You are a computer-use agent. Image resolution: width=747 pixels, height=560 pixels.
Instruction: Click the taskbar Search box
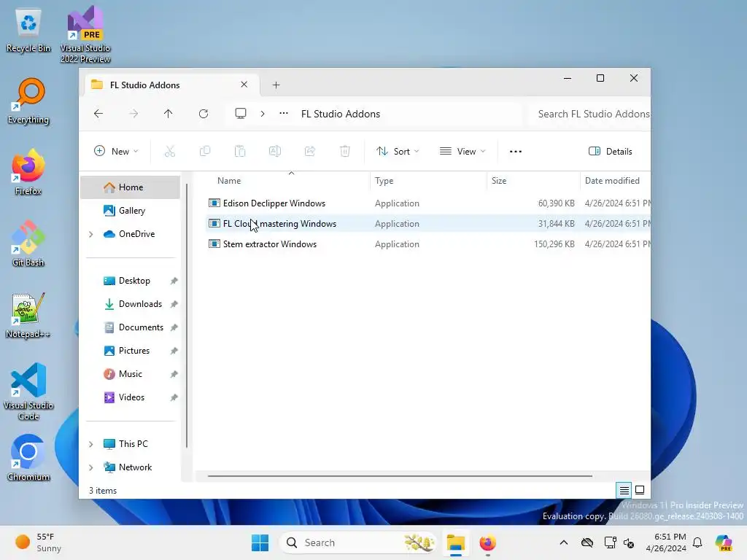pos(357,542)
